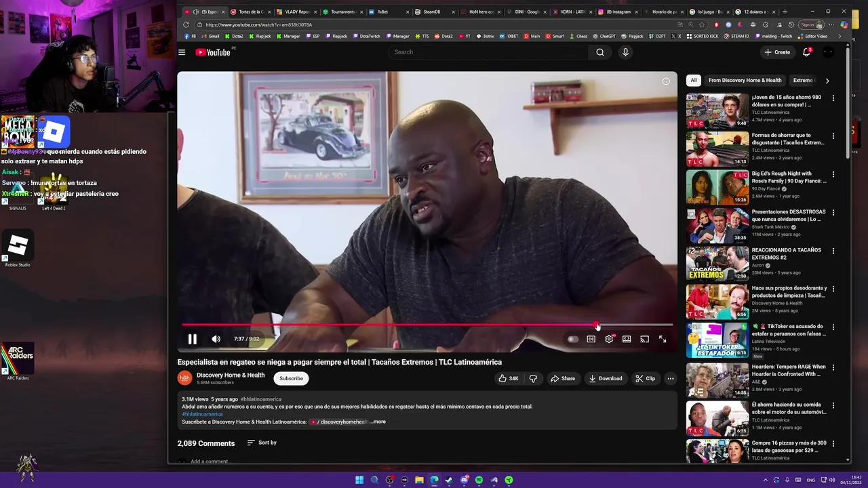This screenshot has height=488, width=868.
Task: Go to the YouTube home logo
Action: 213,52
